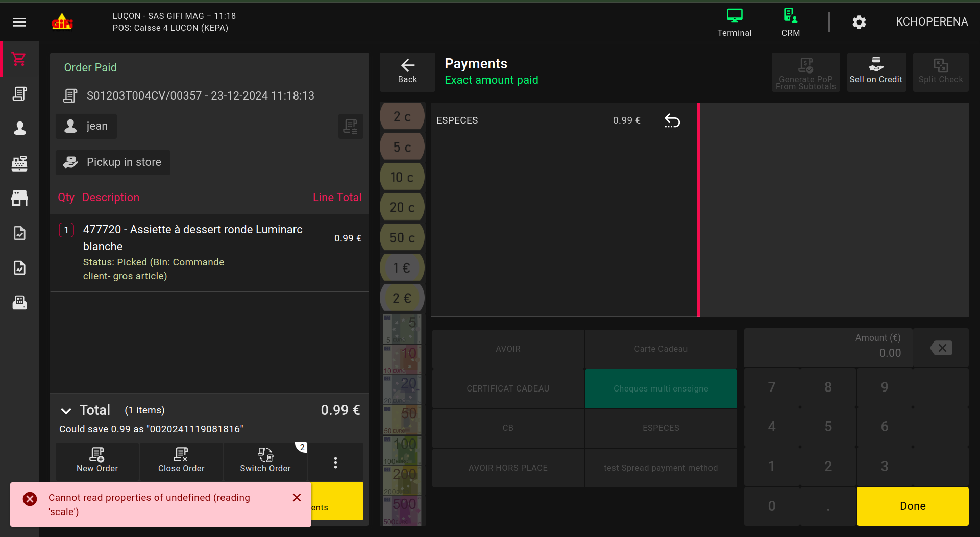Image resolution: width=980 pixels, height=537 pixels.
Task: Click the GiFi logo icon
Action: pyautogui.click(x=62, y=22)
